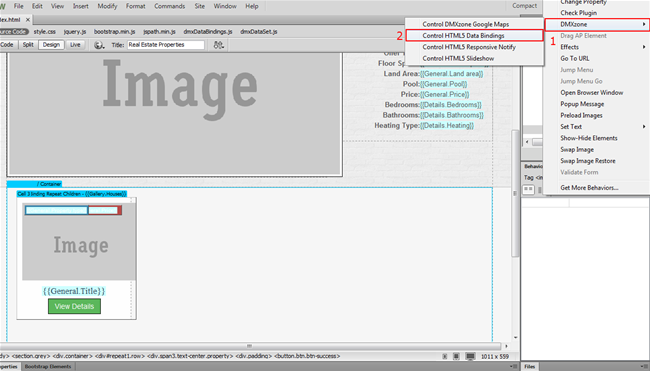This screenshot has height=371, width=650.
Task: Expand the DMXzone submenu
Action: point(597,24)
